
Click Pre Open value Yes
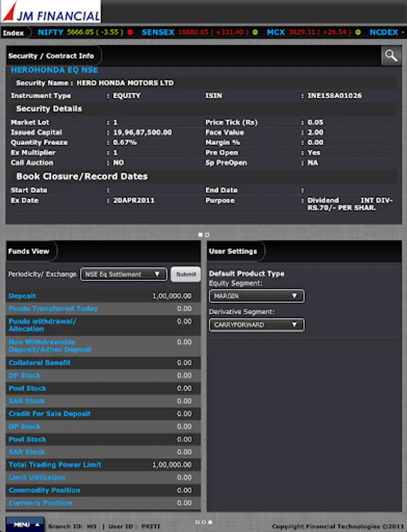tap(314, 153)
